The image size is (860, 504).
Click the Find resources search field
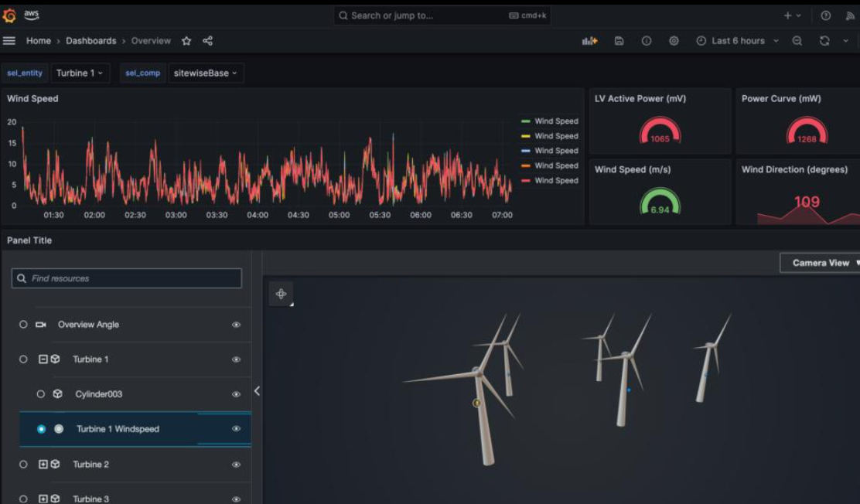pyautogui.click(x=126, y=278)
